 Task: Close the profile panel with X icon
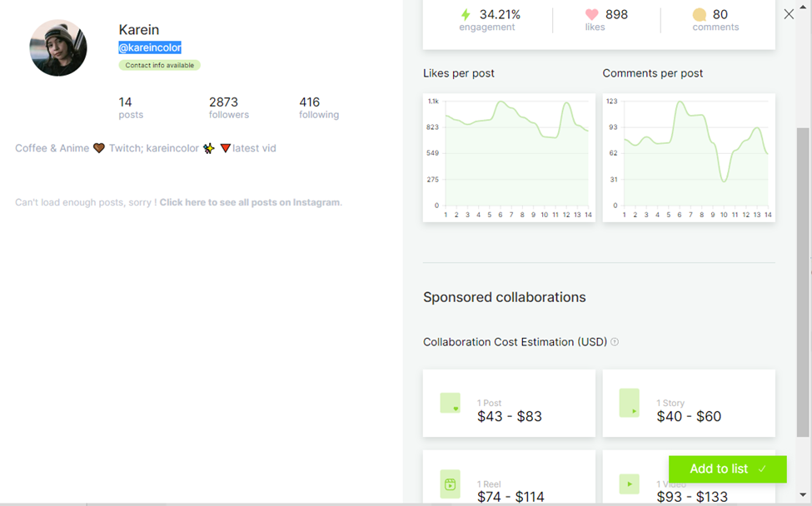tap(789, 14)
